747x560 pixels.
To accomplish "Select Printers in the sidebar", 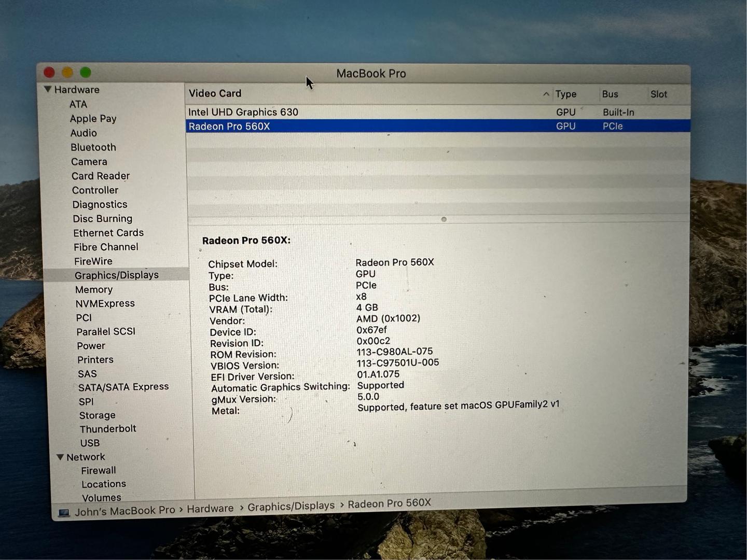I will point(95,360).
